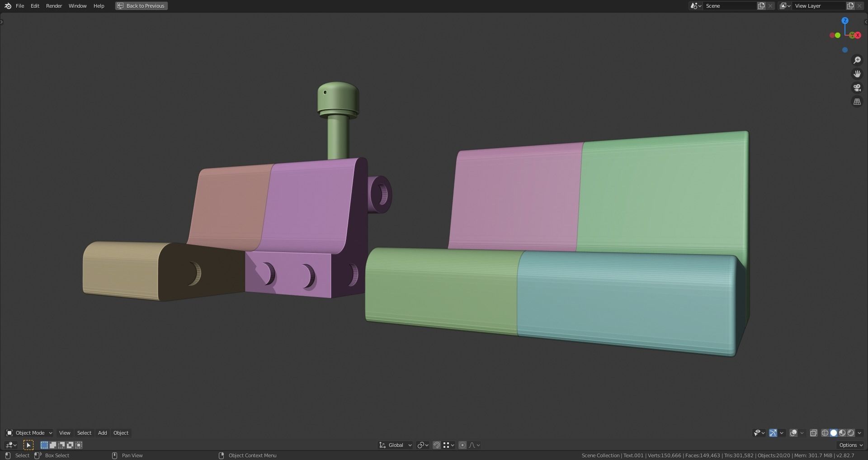Image resolution: width=868 pixels, height=460 pixels.
Task: Open the object visibility and selectability dropdown
Action: 759,433
